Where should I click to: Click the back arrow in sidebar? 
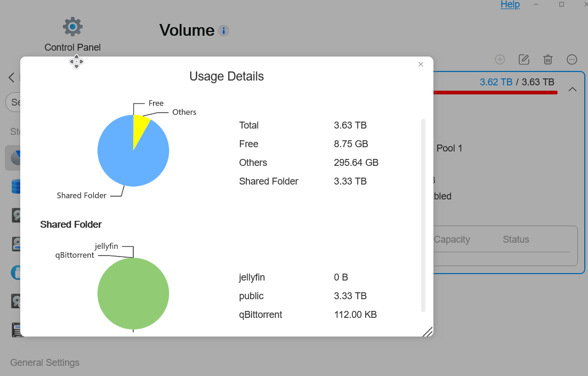pyautogui.click(x=11, y=78)
